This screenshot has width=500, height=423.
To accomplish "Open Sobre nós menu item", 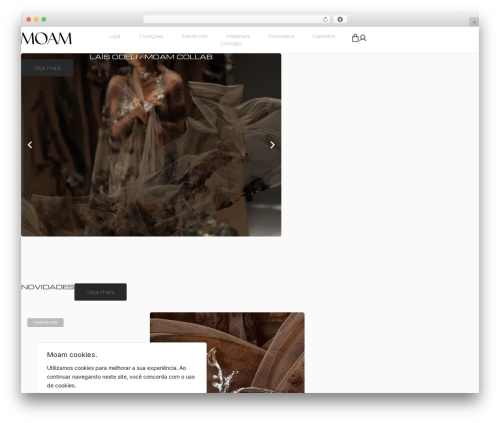I will click(195, 36).
